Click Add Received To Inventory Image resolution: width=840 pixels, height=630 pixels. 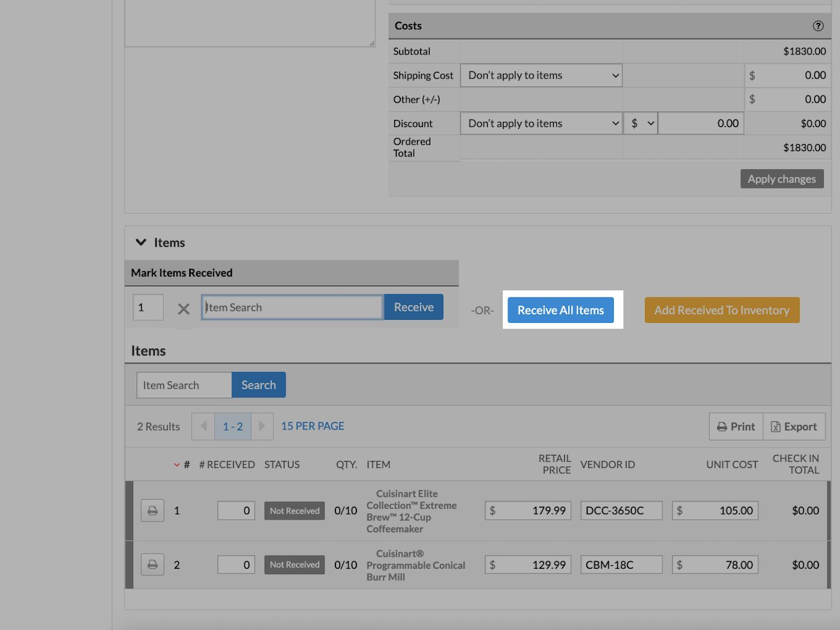[x=722, y=310]
